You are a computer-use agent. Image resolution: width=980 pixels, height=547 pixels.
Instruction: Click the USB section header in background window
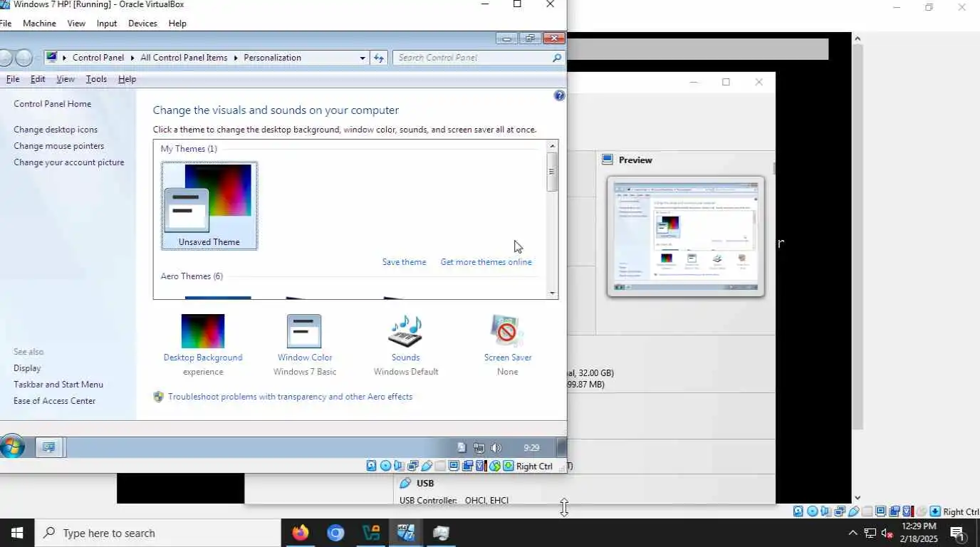coord(425,483)
